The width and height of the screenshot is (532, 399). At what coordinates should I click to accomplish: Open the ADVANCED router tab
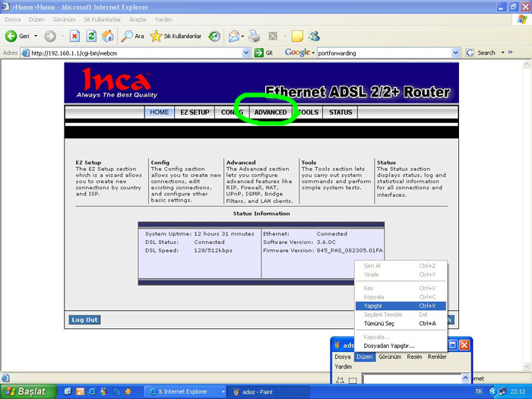tap(271, 112)
